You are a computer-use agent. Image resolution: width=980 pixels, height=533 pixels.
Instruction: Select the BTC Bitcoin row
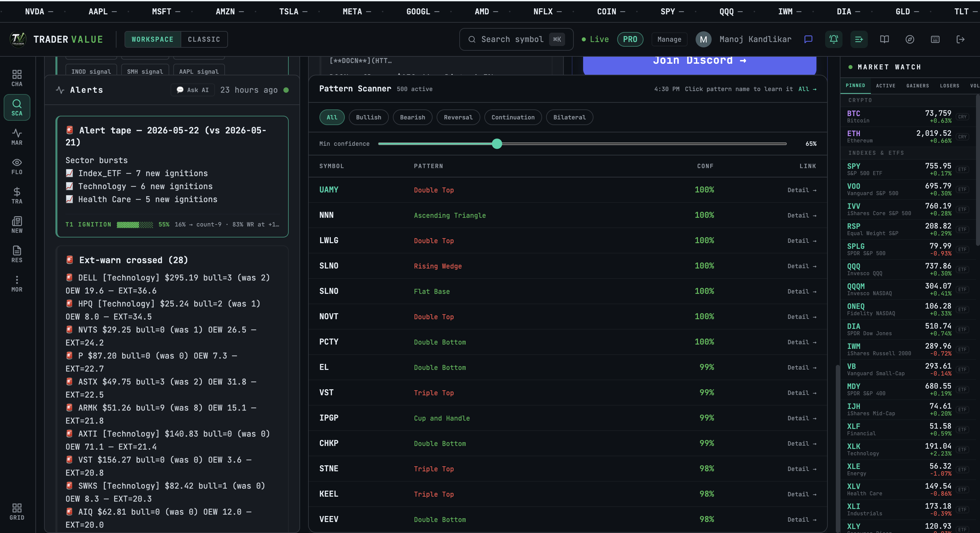[907, 116]
